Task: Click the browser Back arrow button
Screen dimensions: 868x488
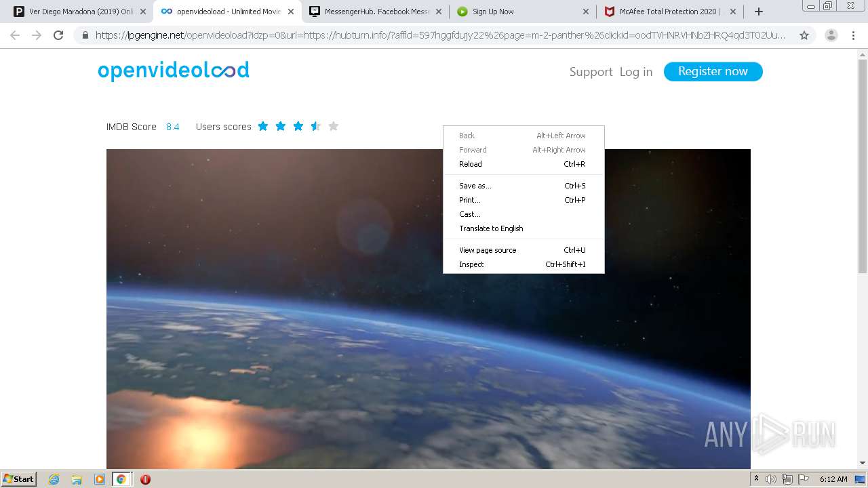Action: point(15,35)
